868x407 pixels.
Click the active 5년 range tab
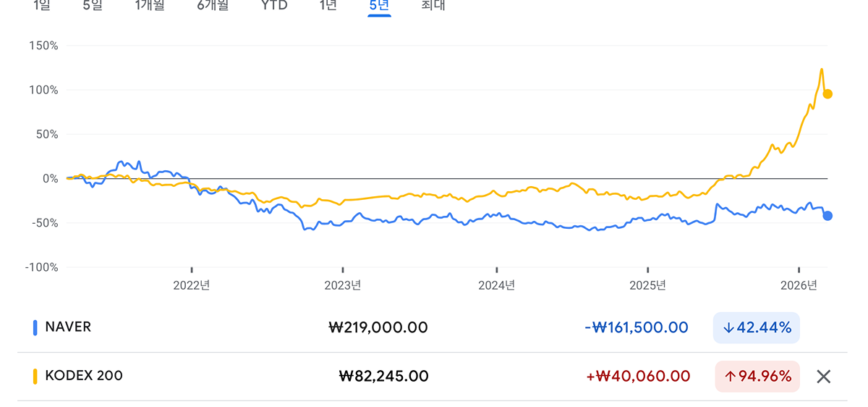pyautogui.click(x=379, y=6)
